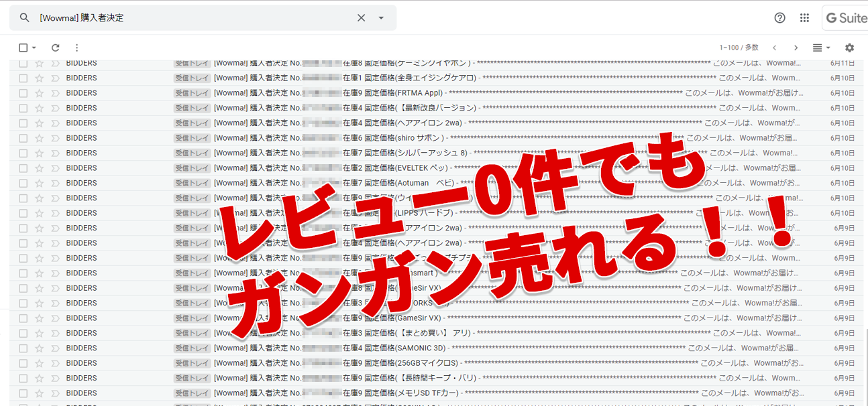Select the EVELTEK ペッ email checkbox
Viewport: 868px width, 406px height.
click(23, 168)
